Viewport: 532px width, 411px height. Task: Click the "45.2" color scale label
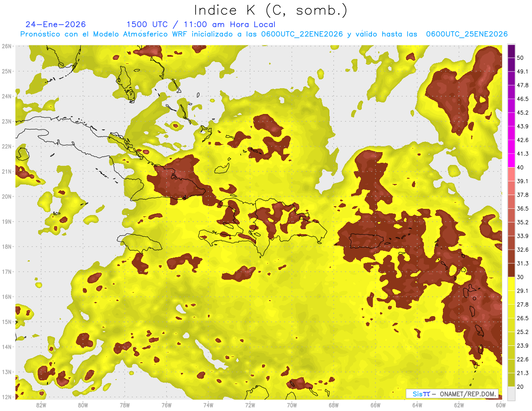(x=523, y=113)
